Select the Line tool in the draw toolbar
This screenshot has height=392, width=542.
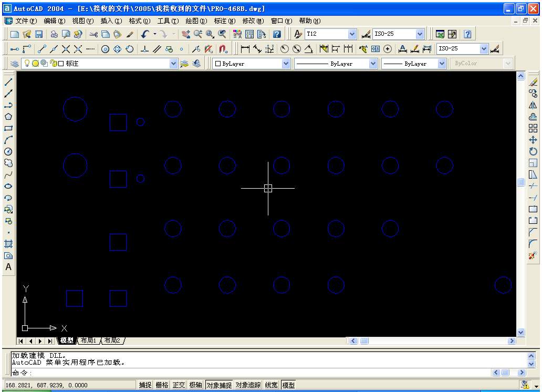point(8,82)
